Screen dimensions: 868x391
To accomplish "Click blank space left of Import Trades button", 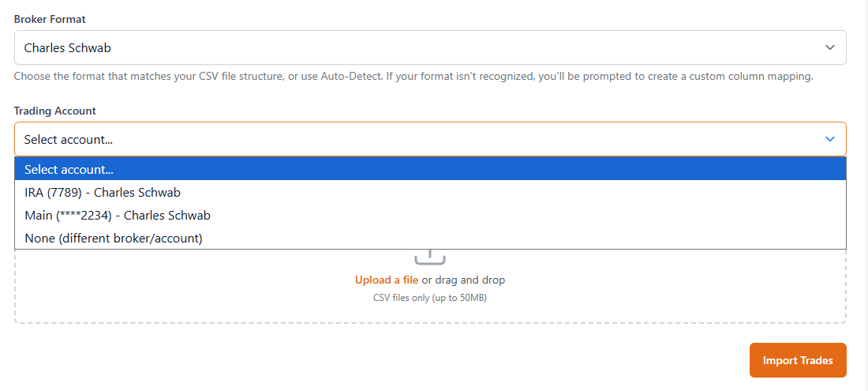I will click(473, 360).
